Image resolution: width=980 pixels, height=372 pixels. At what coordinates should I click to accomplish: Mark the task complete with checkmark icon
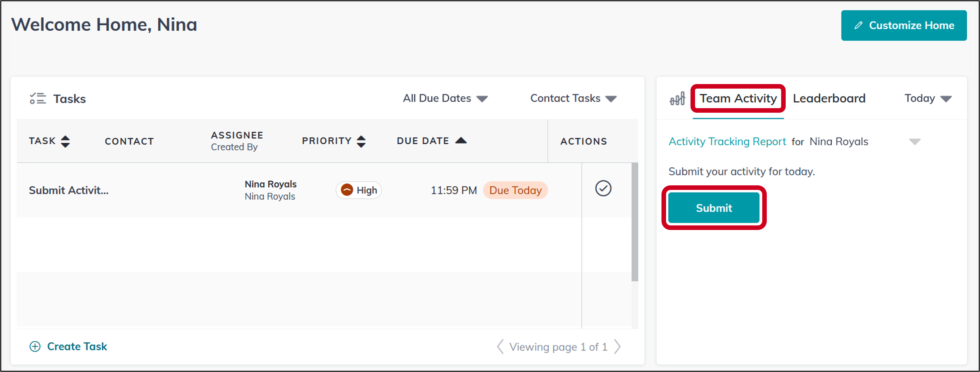(x=603, y=189)
